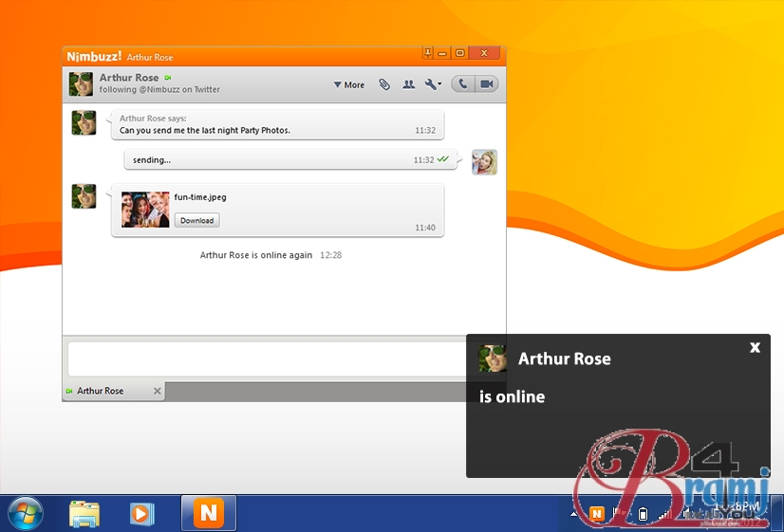Start a voice call with Arthur Rose
Viewport: 784px width, 532px height.
[x=462, y=84]
